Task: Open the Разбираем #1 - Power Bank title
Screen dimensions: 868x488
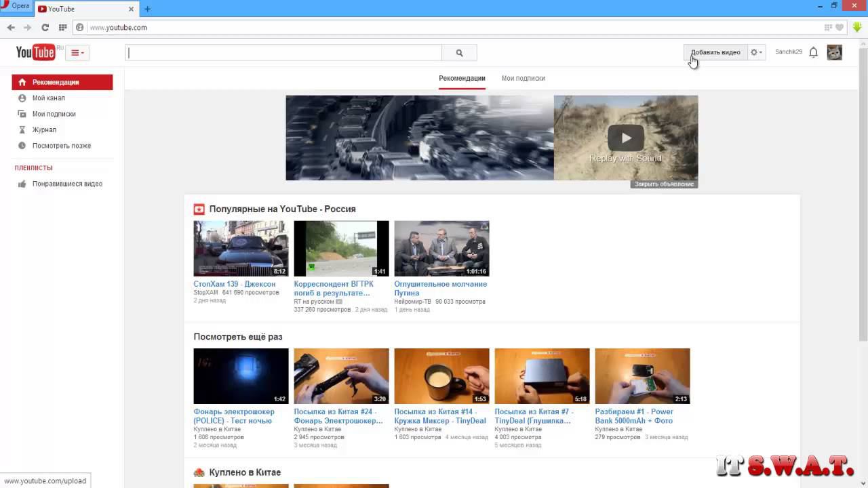Action: click(634, 416)
